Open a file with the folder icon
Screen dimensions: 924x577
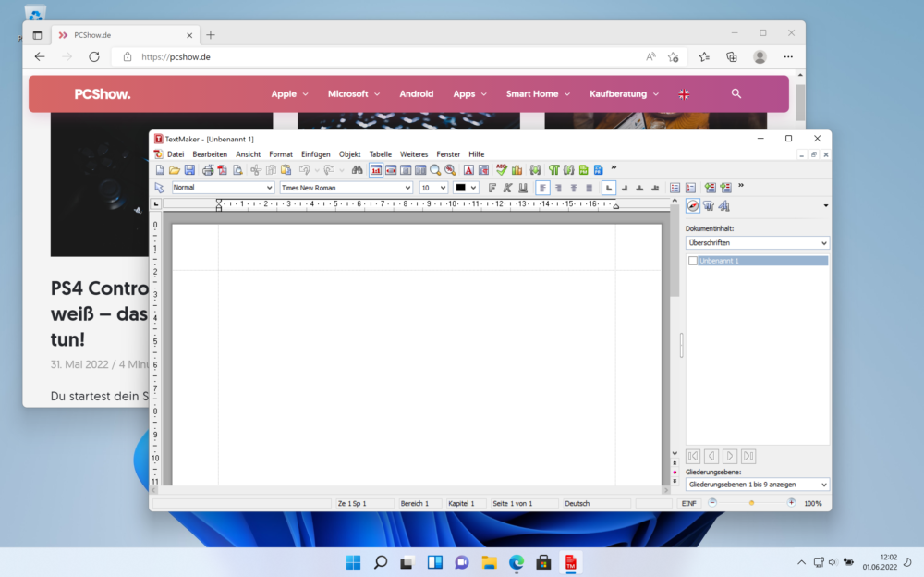point(175,170)
